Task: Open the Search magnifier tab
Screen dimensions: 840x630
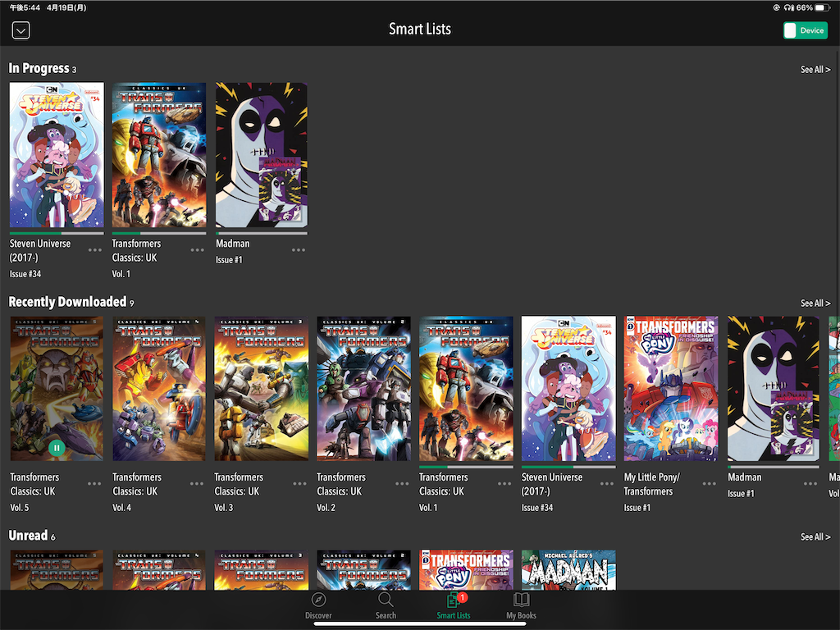Action: tap(386, 600)
